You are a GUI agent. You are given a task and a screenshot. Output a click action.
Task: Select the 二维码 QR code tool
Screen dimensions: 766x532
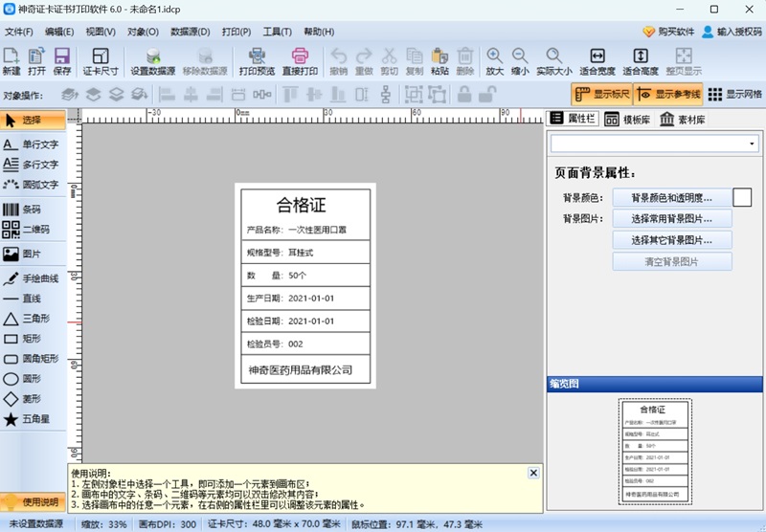coord(22,230)
